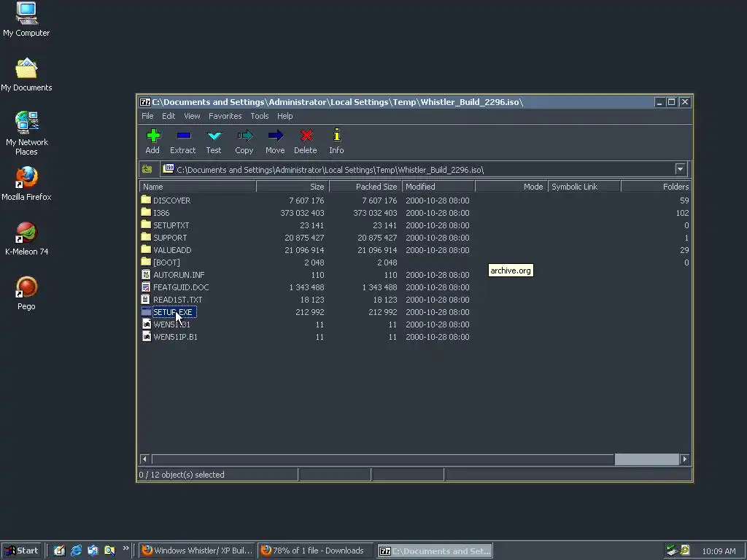Viewport: 747px width, 560px height.
Task: Click the SUPPORT modified date cell
Action: pos(438,238)
